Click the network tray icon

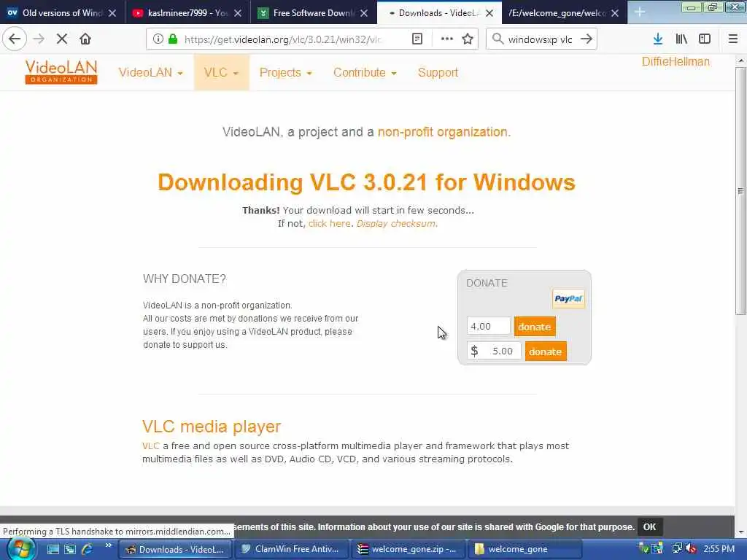pos(676,549)
